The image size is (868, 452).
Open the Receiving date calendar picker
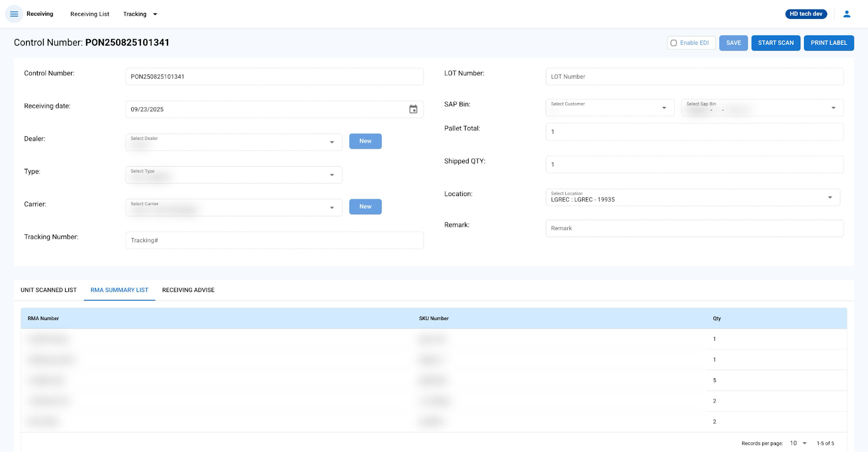point(413,110)
